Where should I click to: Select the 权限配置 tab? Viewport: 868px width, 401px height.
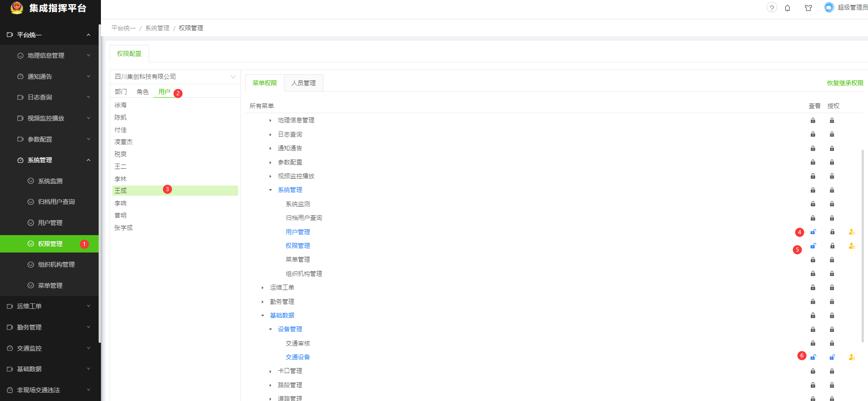click(x=129, y=54)
